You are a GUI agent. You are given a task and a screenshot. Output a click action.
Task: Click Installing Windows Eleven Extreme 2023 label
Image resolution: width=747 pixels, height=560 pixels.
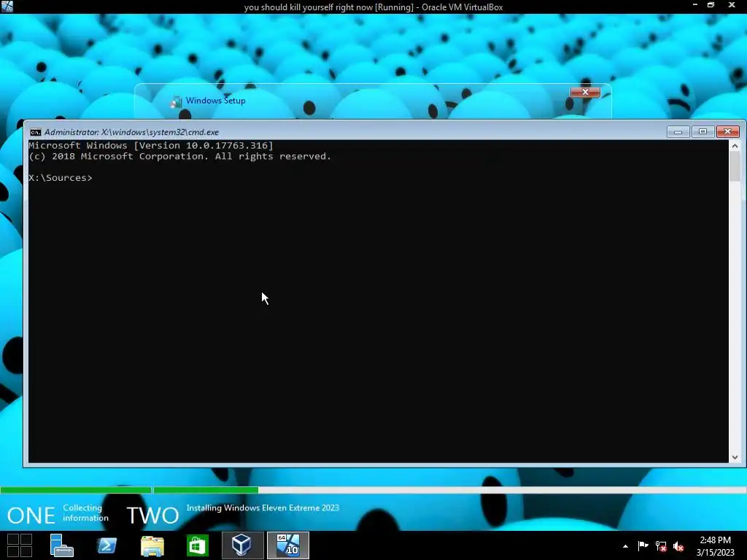[263, 507]
